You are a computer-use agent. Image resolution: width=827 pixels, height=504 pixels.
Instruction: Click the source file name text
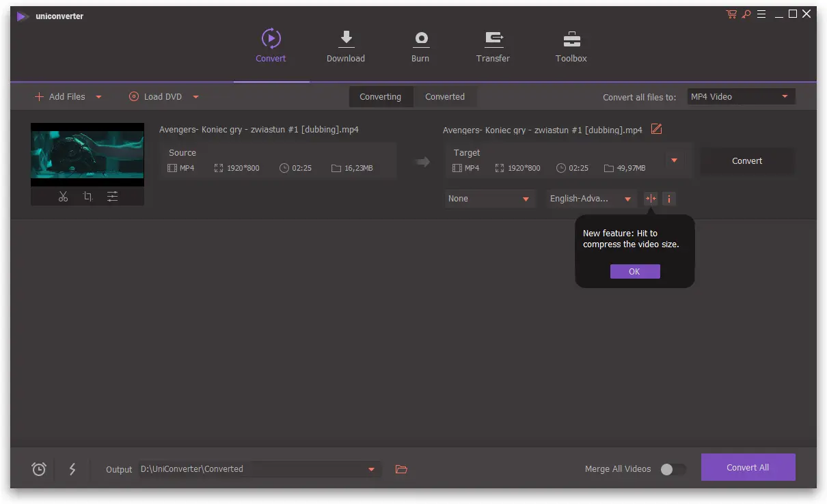pos(259,130)
